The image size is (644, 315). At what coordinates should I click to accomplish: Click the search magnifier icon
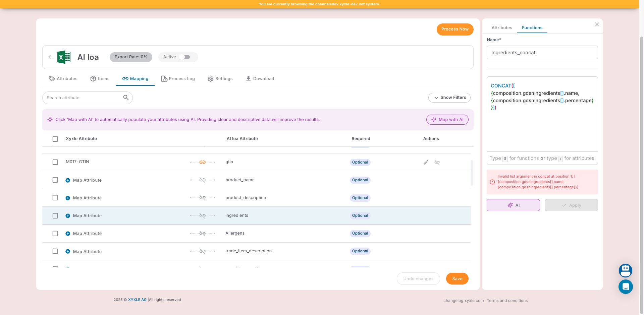(x=126, y=98)
